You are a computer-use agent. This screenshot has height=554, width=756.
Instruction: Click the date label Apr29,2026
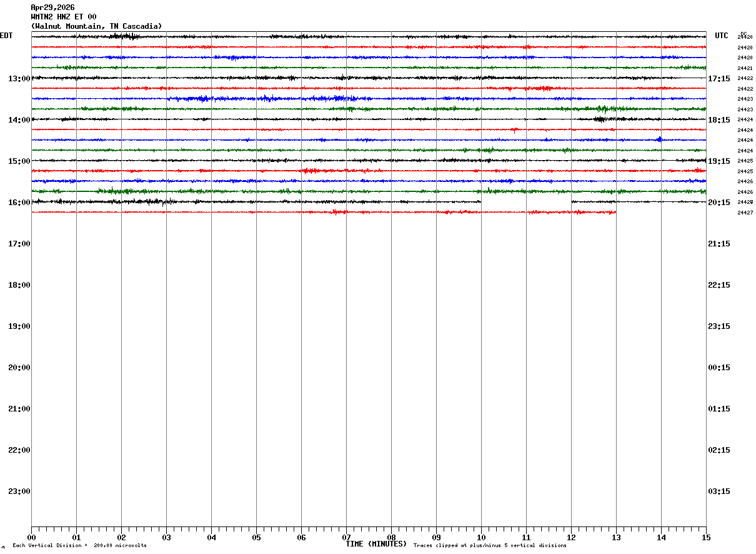[x=52, y=8]
